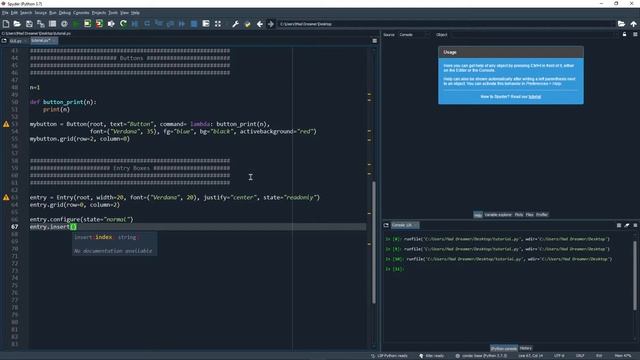The width and height of the screenshot is (640, 360).
Task: Create a new file from the toolbar
Action: pyautogui.click(x=6, y=24)
